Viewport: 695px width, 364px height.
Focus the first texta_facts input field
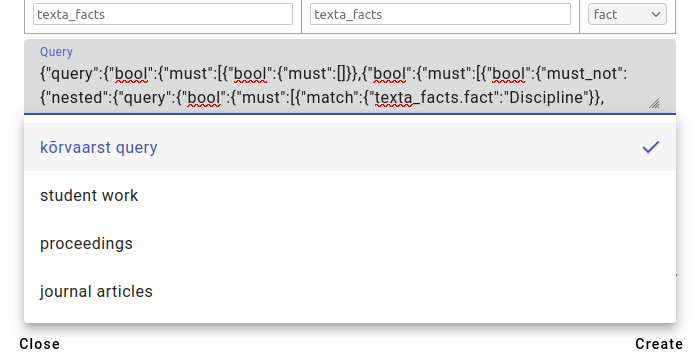click(163, 14)
